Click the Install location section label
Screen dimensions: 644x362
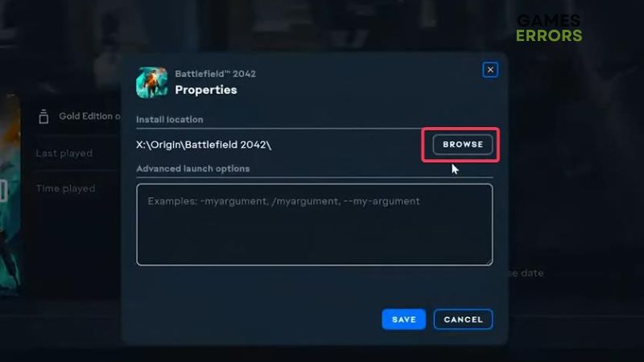coord(170,119)
